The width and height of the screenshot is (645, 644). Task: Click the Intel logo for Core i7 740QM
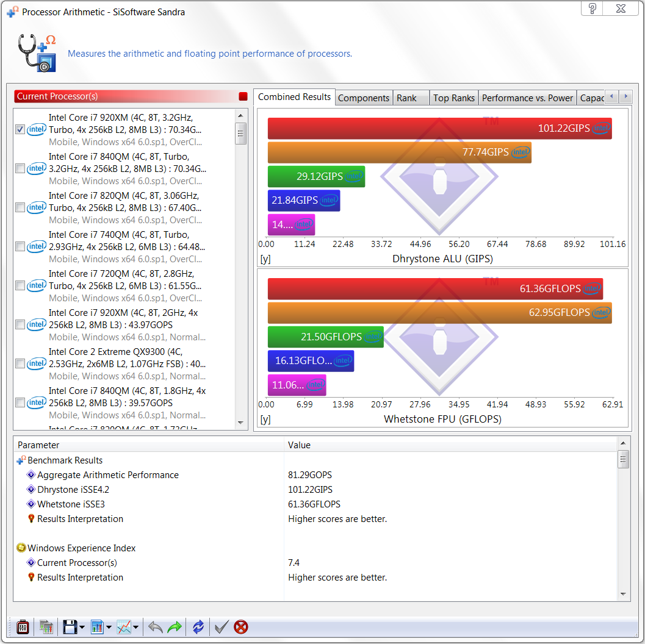[x=36, y=246]
